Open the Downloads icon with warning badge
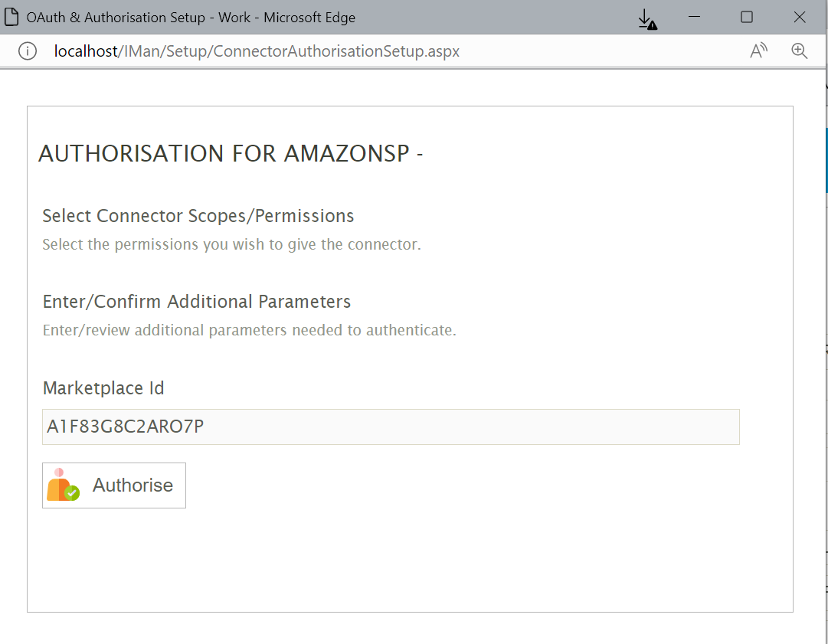828x644 pixels. pos(647,18)
